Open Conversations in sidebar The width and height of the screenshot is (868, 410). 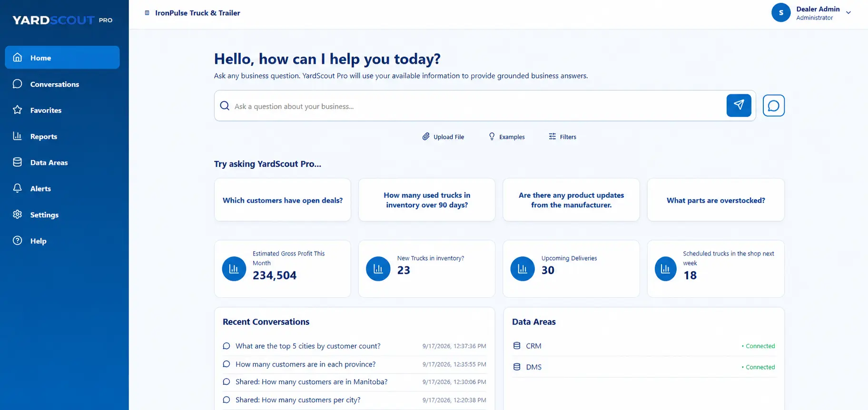[x=62, y=84]
